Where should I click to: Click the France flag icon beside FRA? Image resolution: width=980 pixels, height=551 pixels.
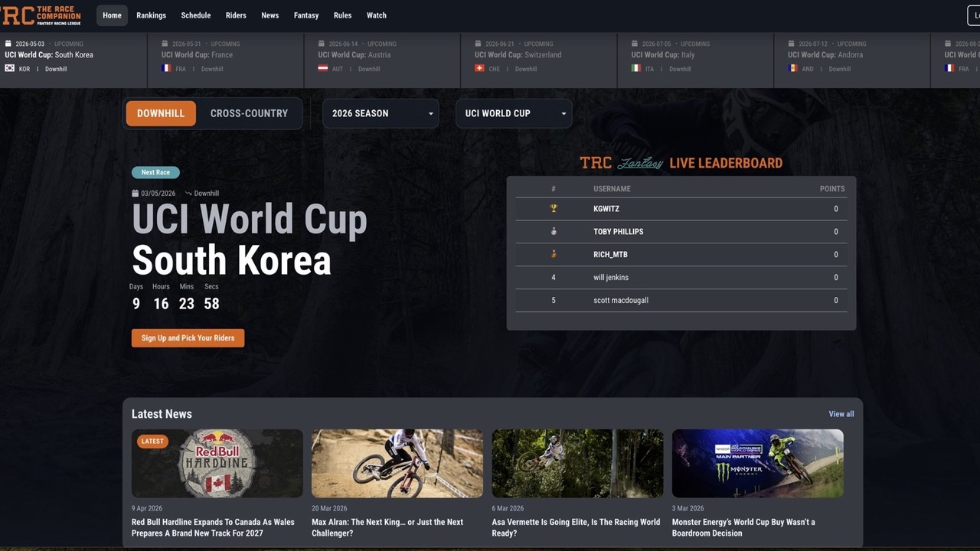[166, 69]
